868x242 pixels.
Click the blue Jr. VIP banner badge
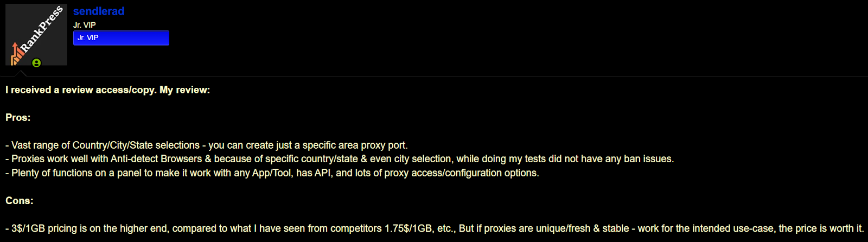121,38
